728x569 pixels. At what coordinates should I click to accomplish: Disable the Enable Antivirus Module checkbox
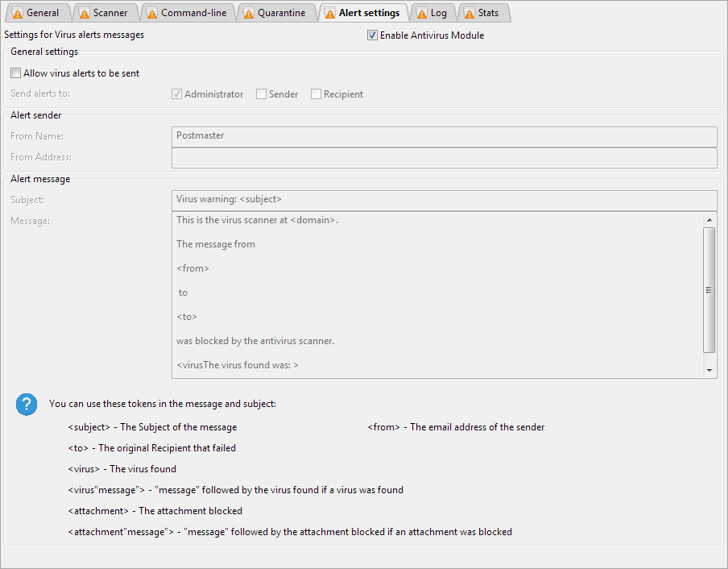pyautogui.click(x=372, y=35)
